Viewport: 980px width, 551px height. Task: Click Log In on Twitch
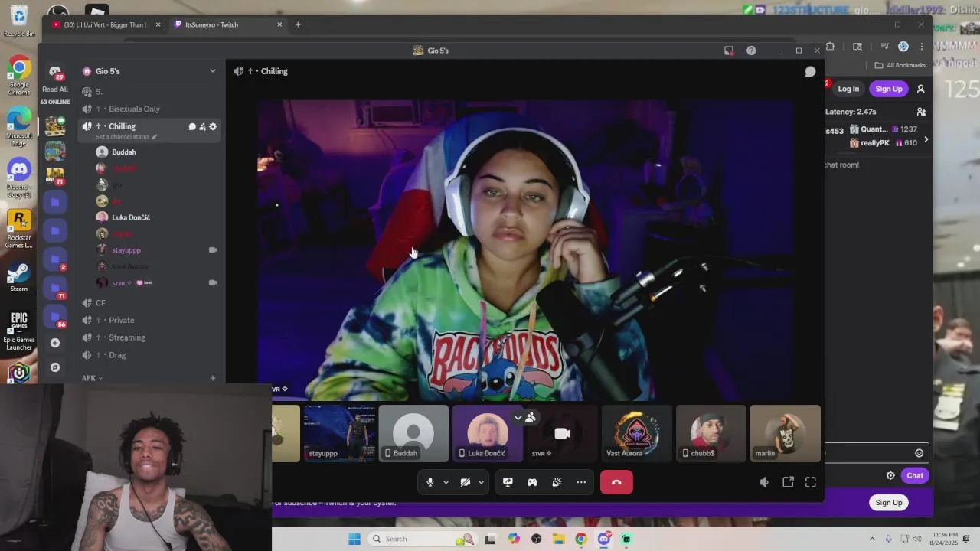[848, 89]
